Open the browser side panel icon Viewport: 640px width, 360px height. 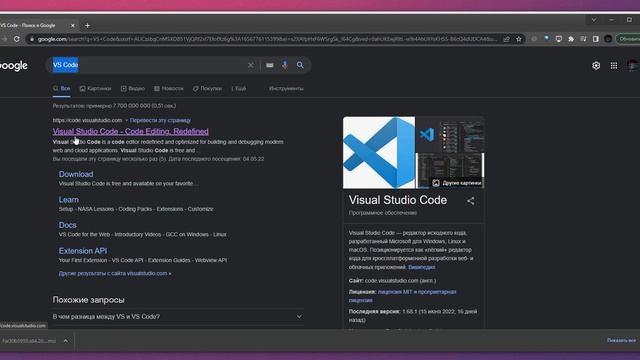point(596,39)
